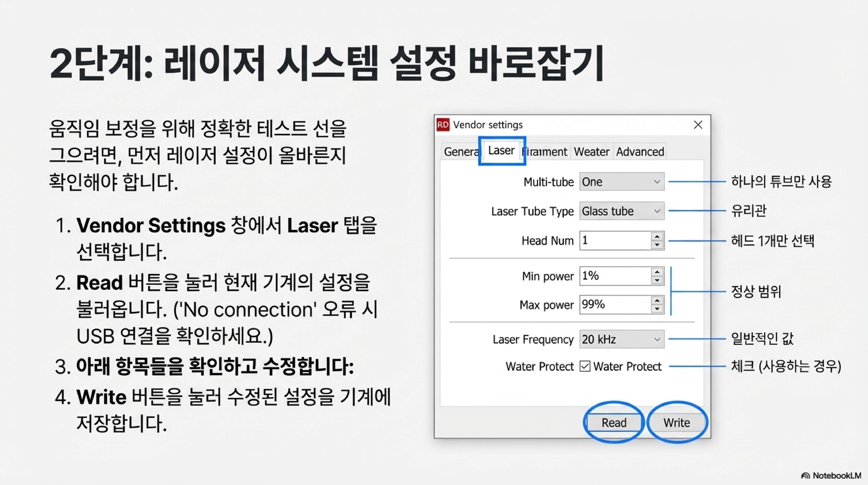Increase Head Num with up arrow
This screenshot has width=868, height=485.
tap(657, 237)
